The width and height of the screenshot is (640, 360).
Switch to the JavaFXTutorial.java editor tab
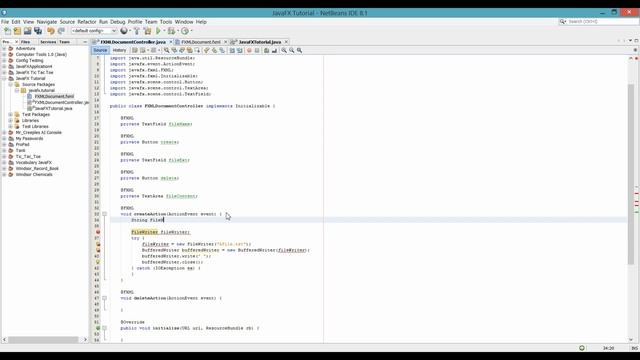[260, 42]
